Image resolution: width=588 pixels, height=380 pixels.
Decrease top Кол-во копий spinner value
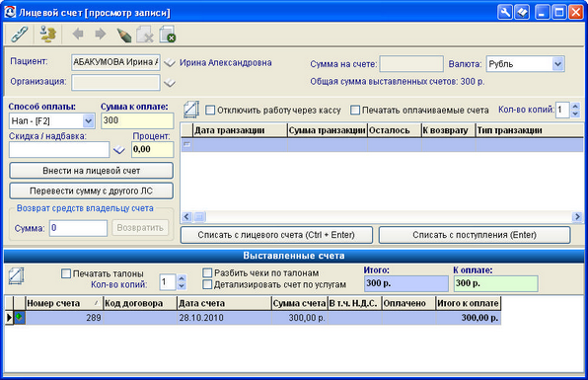pos(575,114)
